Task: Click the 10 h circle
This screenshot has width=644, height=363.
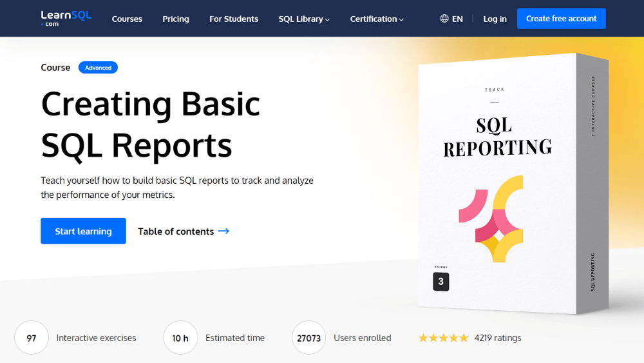Action: tap(180, 338)
